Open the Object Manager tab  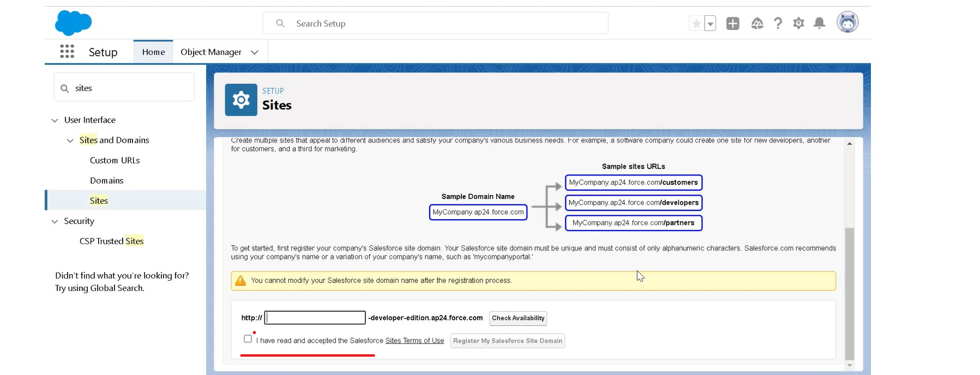point(211,52)
